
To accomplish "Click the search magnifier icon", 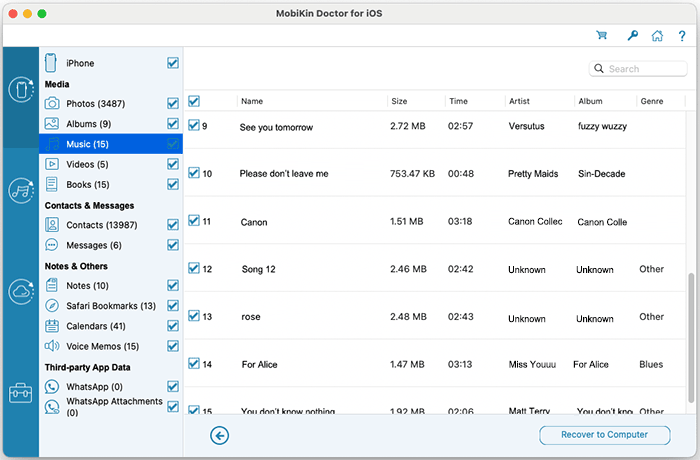I will click(x=599, y=68).
